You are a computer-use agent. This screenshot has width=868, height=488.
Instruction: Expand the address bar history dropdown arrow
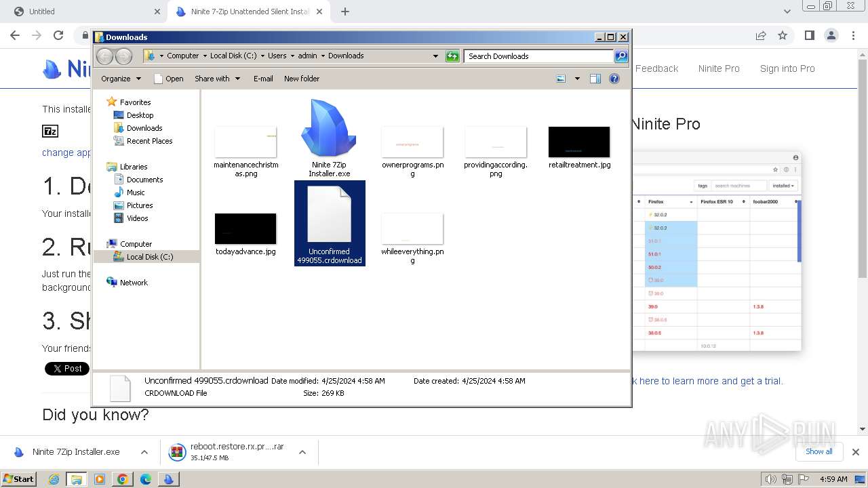[435, 56]
